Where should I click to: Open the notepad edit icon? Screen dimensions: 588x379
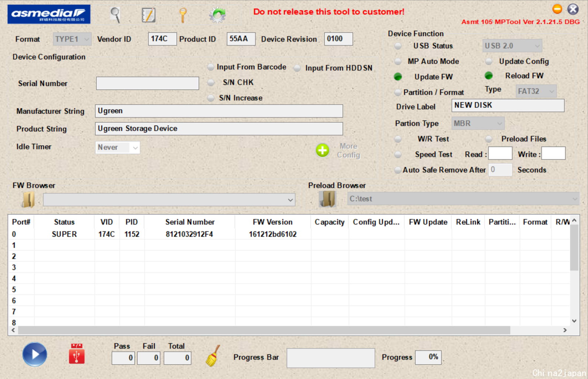[148, 15]
